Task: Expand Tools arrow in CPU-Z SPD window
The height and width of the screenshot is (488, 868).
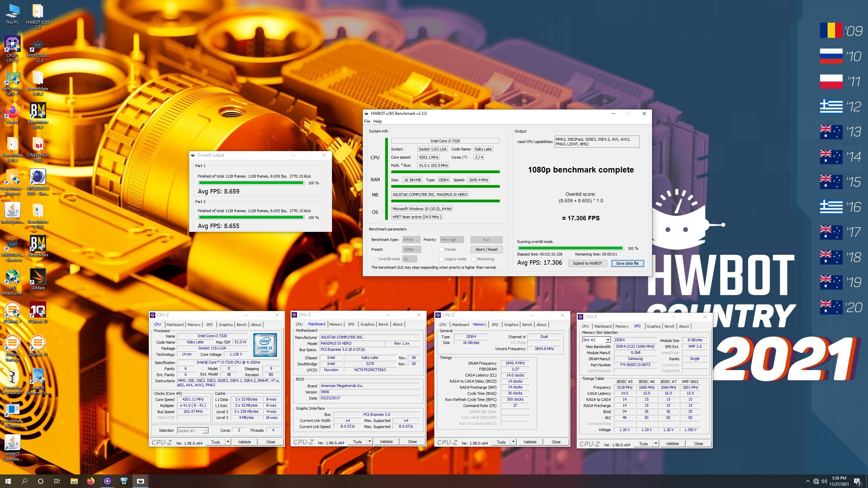Action: point(656,444)
